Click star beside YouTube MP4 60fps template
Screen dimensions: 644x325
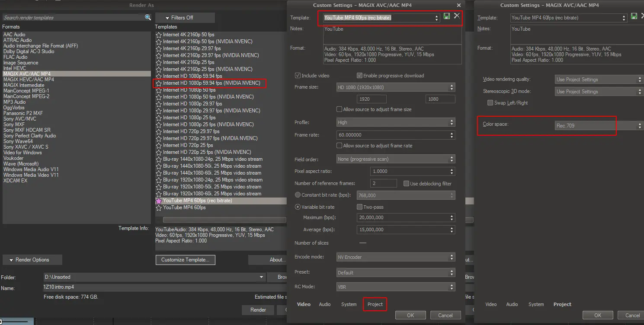click(x=159, y=208)
